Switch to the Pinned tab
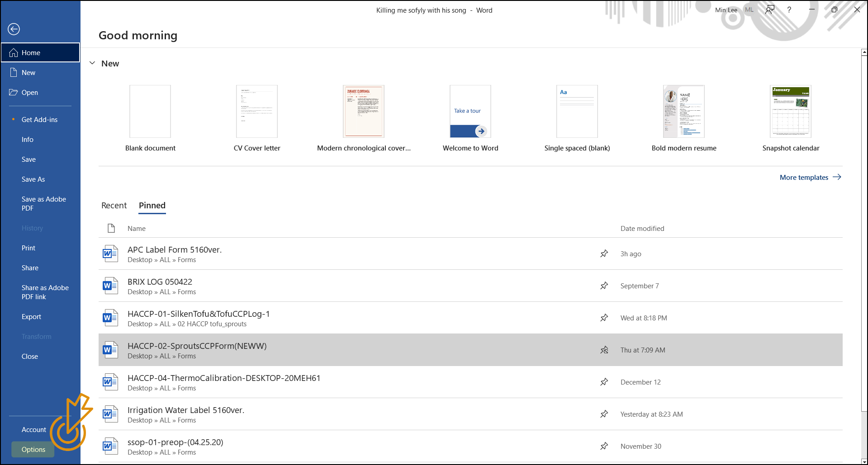Viewport: 868px width, 465px height. [152, 205]
